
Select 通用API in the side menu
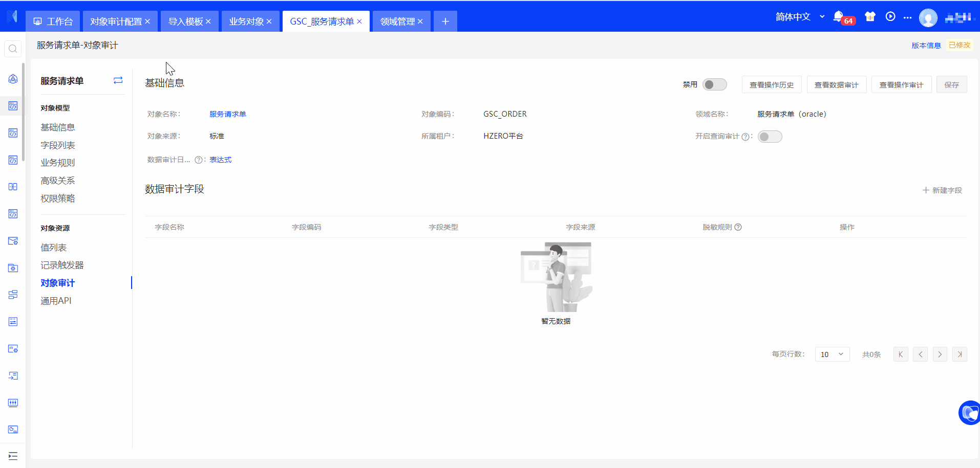[56, 301]
